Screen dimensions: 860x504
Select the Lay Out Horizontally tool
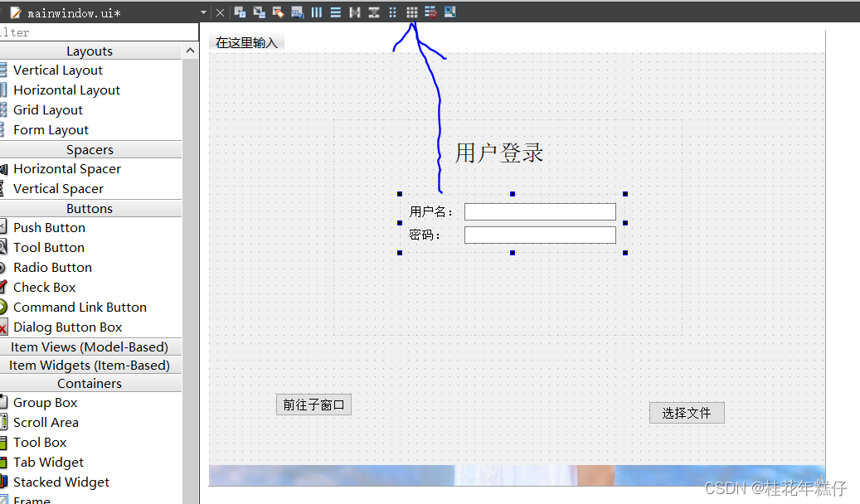coord(316,12)
